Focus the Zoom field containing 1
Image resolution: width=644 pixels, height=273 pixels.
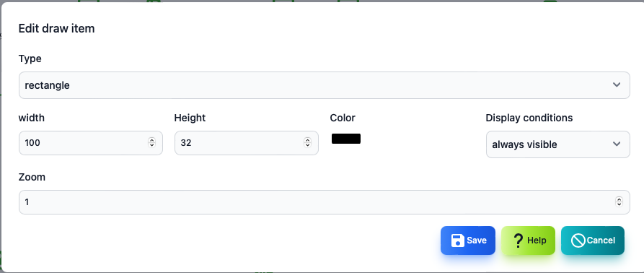[x=324, y=202]
